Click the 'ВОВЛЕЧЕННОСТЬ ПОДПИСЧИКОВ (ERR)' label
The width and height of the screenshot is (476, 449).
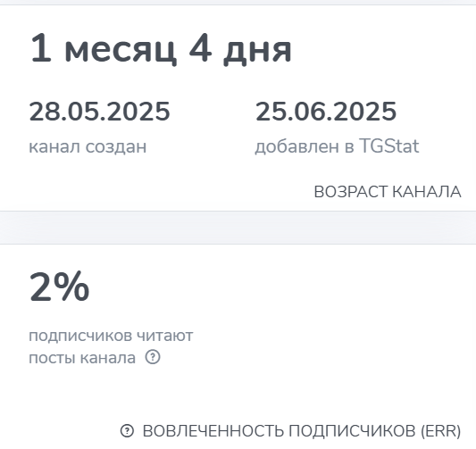click(302, 431)
